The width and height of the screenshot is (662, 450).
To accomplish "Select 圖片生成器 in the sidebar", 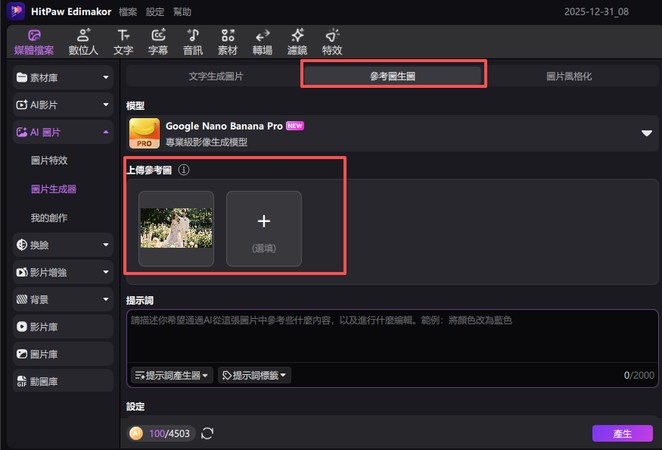I will pyautogui.click(x=54, y=189).
